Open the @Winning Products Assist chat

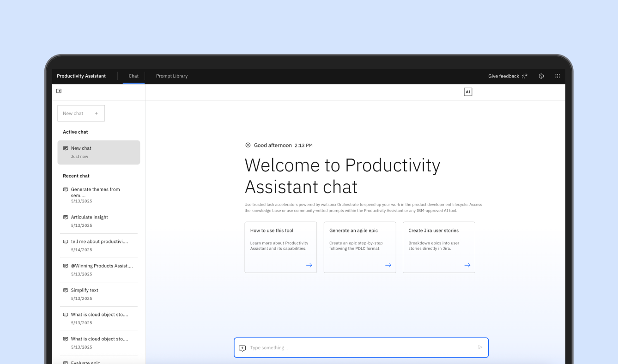[99, 270]
